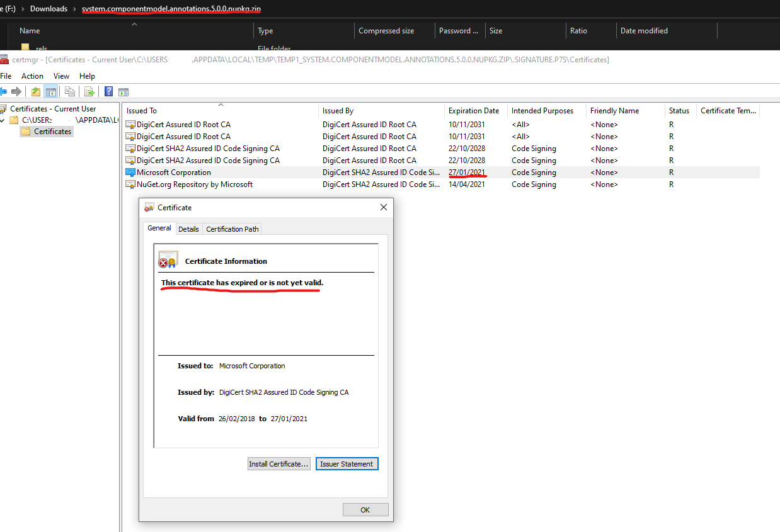The width and height of the screenshot is (780, 532).
Task: Click the system.componentmodel.annotations.5.0.0.nupkg.zip breadcrumb
Action: pyautogui.click(x=172, y=9)
